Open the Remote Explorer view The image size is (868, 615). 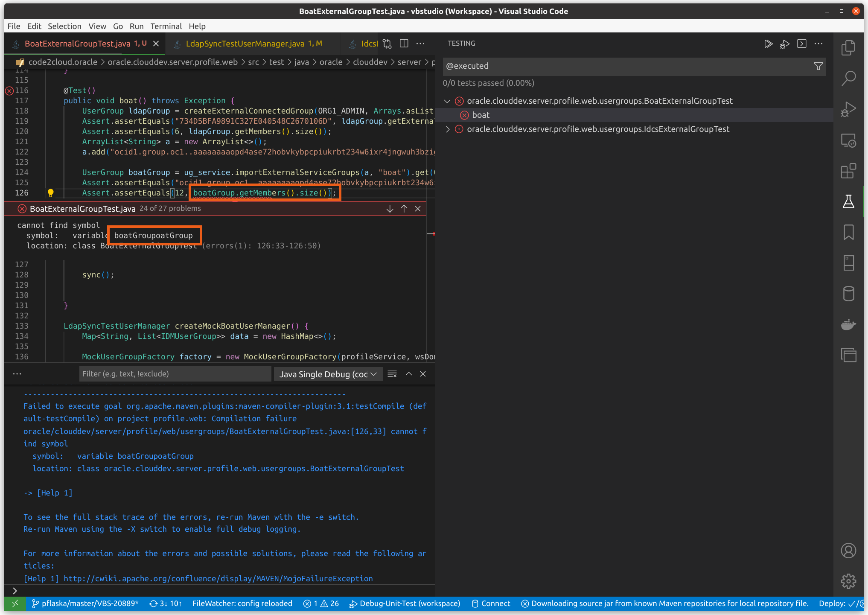tap(849, 141)
